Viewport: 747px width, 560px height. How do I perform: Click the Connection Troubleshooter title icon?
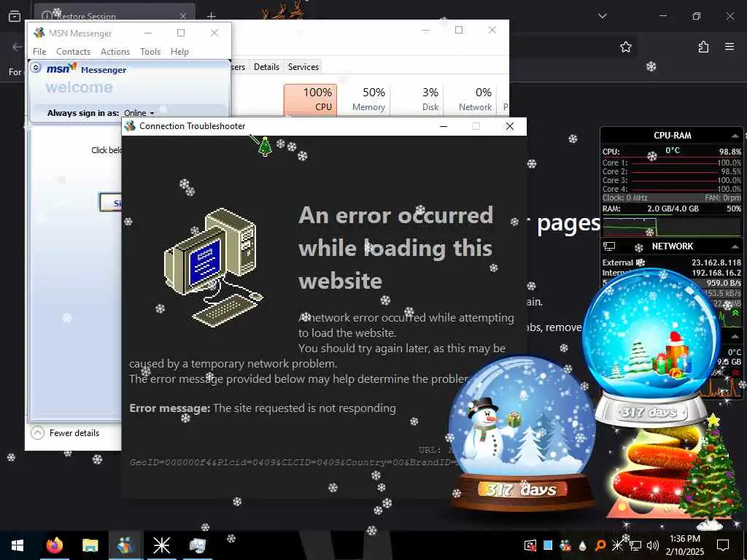130,126
